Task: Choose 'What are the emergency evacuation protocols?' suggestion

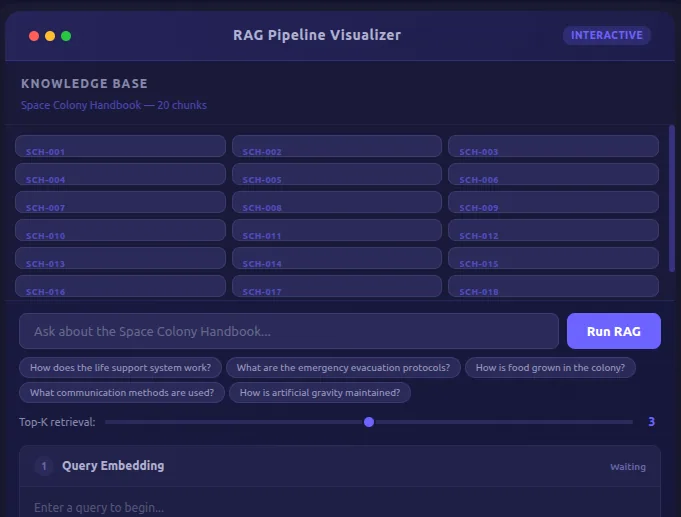Action: [343, 368]
